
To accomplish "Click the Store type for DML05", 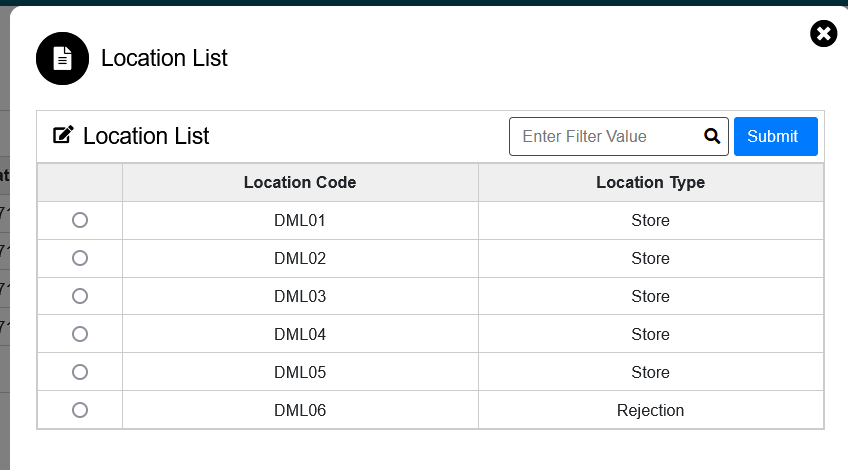I will 651,372.
